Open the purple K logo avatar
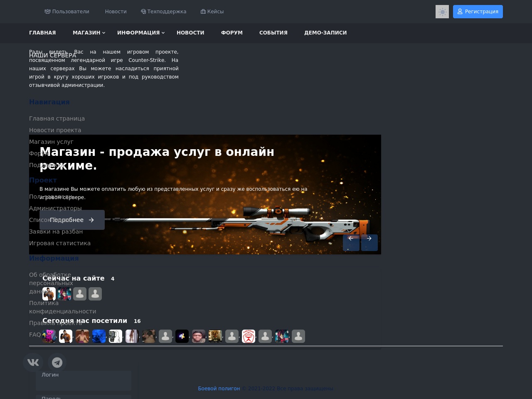 click(x=182, y=336)
